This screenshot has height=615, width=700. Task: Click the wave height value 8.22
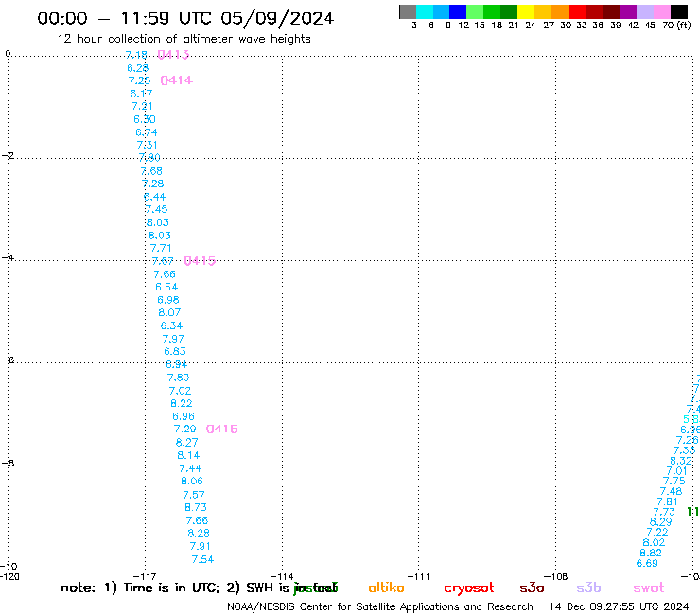tap(182, 404)
